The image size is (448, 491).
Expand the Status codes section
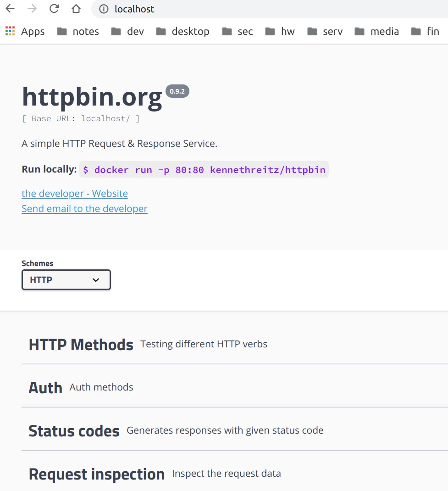point(235,431)
